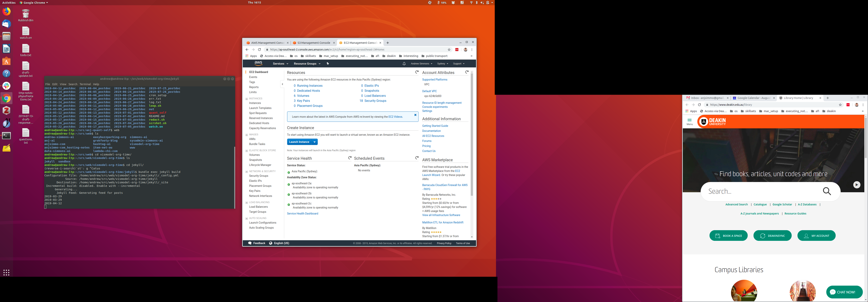
Task: Switch to the S3 Management Console tab
Action: pyautogui.click(x=313, y=43)
